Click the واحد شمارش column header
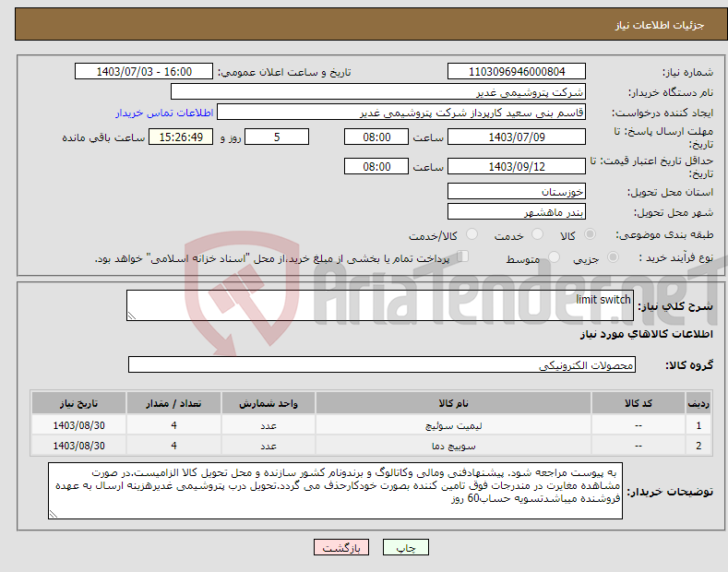The image size is (728, 572). (x=269, y=403)
